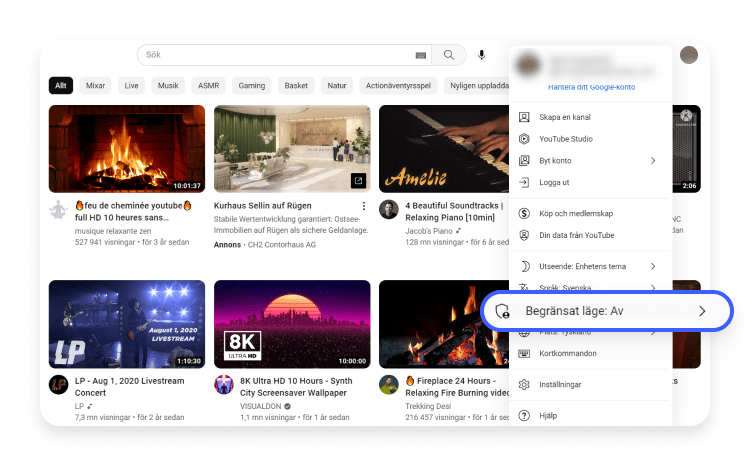Open YouTube Studio menu entry
The image size is (750, 466).
[590, 139]
